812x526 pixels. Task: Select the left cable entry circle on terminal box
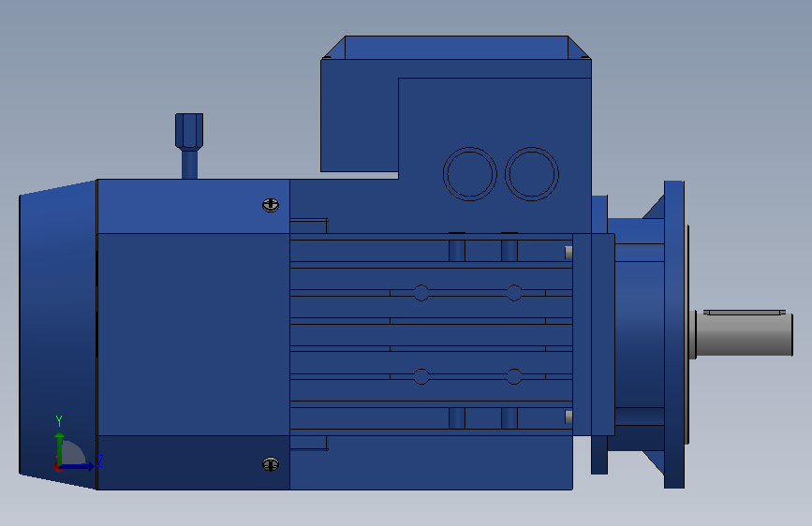[470, 174]
